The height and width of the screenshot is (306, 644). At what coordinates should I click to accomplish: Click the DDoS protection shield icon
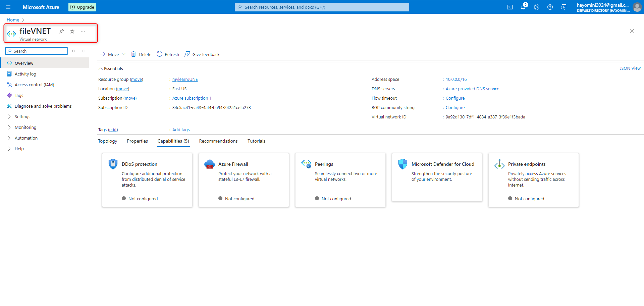point(113,164)
